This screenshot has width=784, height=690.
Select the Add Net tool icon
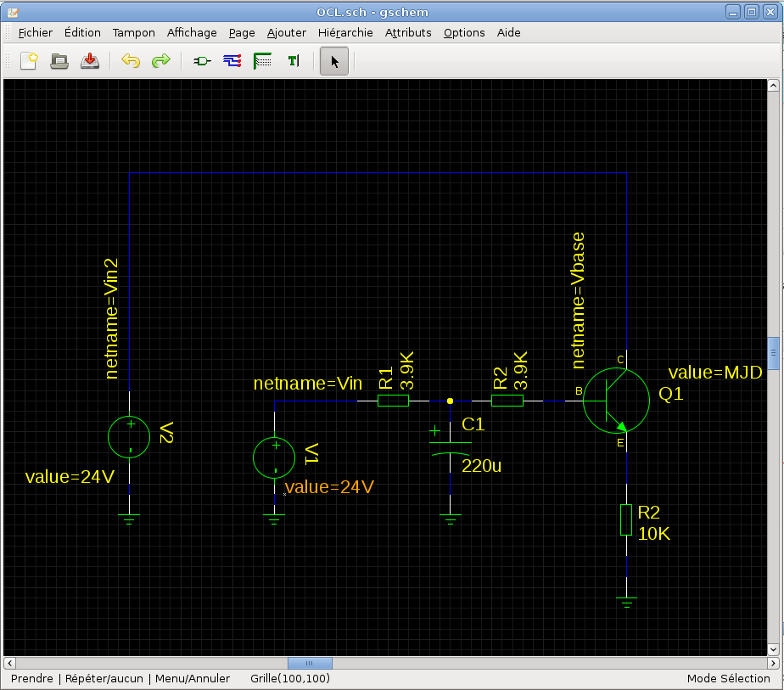pos(232,61)
